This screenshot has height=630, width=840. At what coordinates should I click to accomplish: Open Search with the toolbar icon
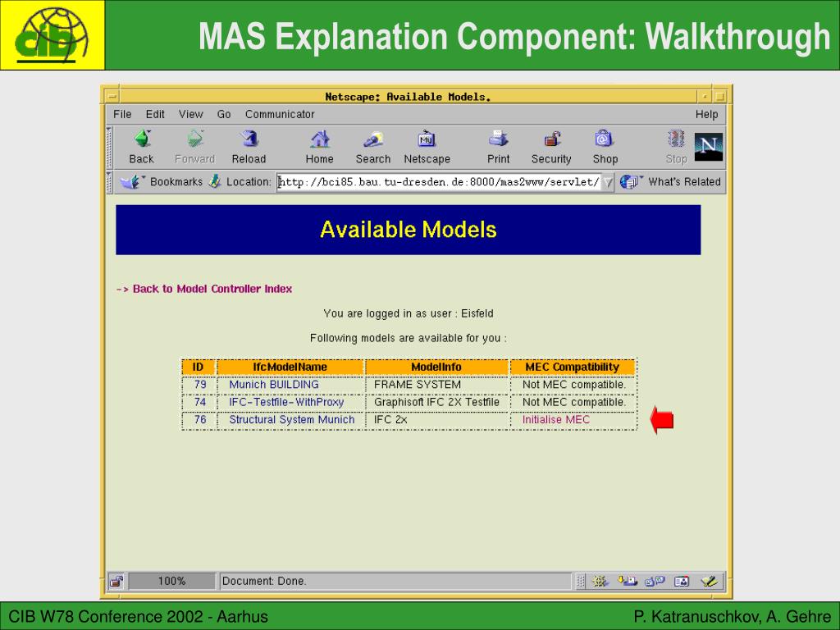(373, 139)
